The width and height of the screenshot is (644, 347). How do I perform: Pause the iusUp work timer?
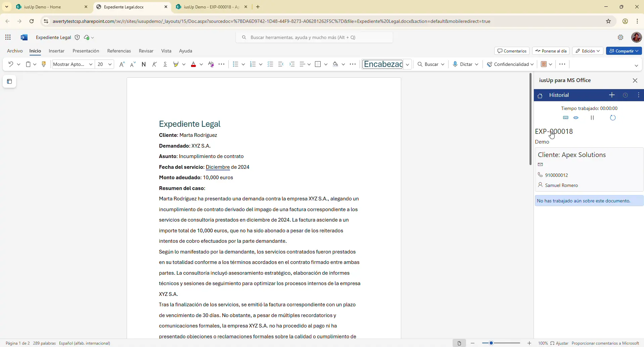point(592,118)
